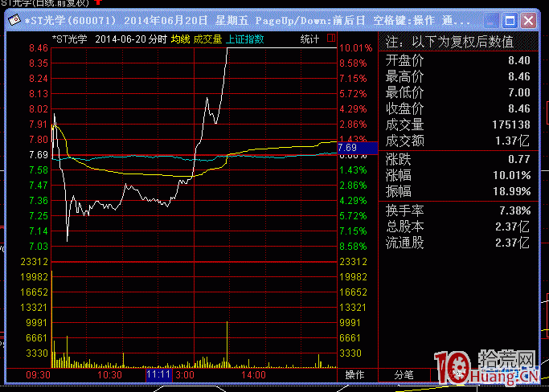The image size is (549, 392).
Task: Toggle the red statistics box icon
Action: pos(331,38)
